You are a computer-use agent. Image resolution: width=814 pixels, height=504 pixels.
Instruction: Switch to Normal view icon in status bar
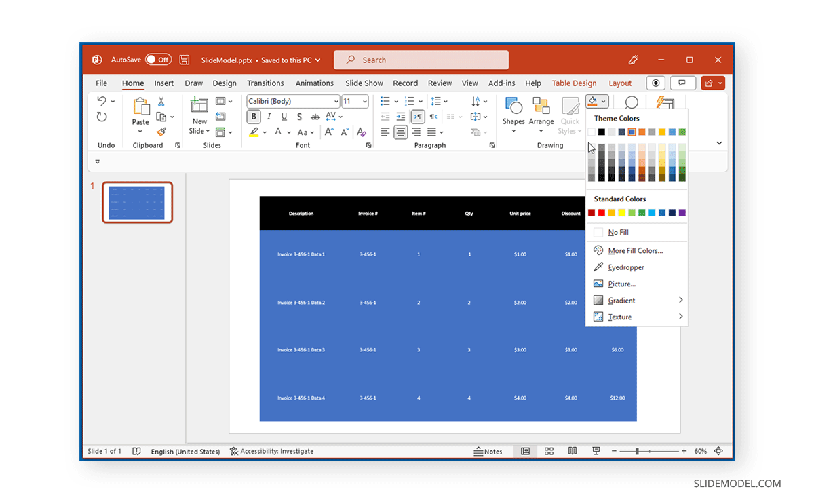pos(525,451)
